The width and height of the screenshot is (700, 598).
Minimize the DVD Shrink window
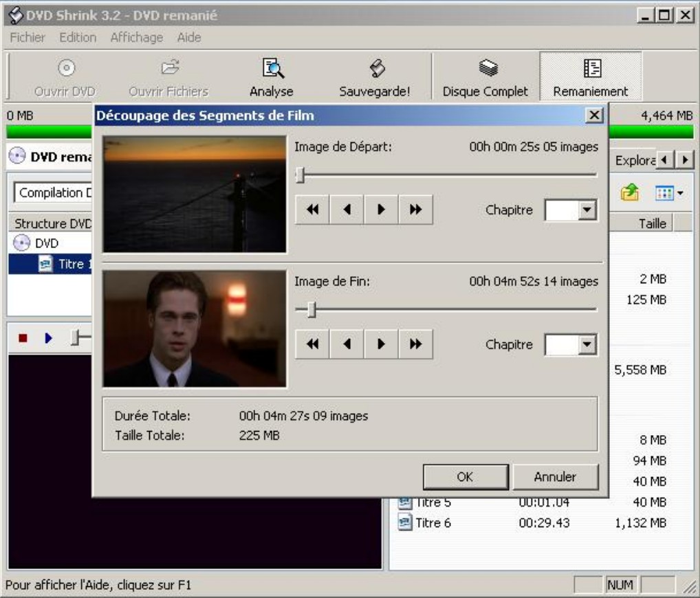645,16
